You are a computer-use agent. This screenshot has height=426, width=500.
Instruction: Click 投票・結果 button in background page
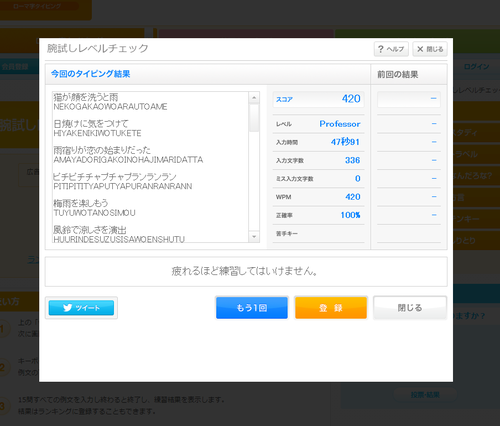(425, 395)
